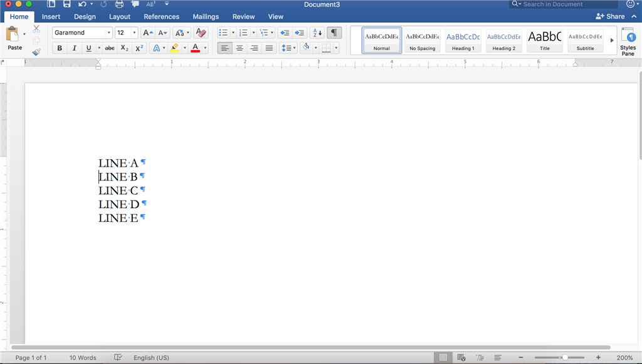
Task: Click the Undo arrow icon
Action: (x=82, y=4)
